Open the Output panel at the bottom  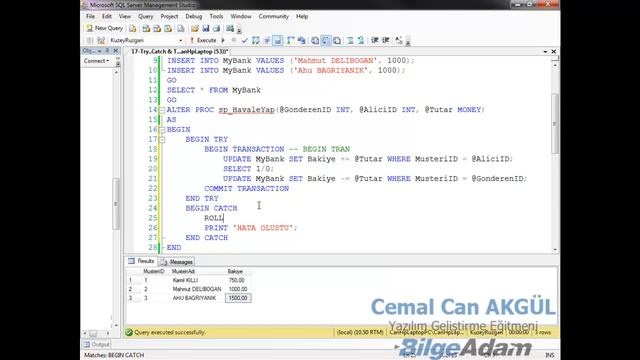[97, 344]
